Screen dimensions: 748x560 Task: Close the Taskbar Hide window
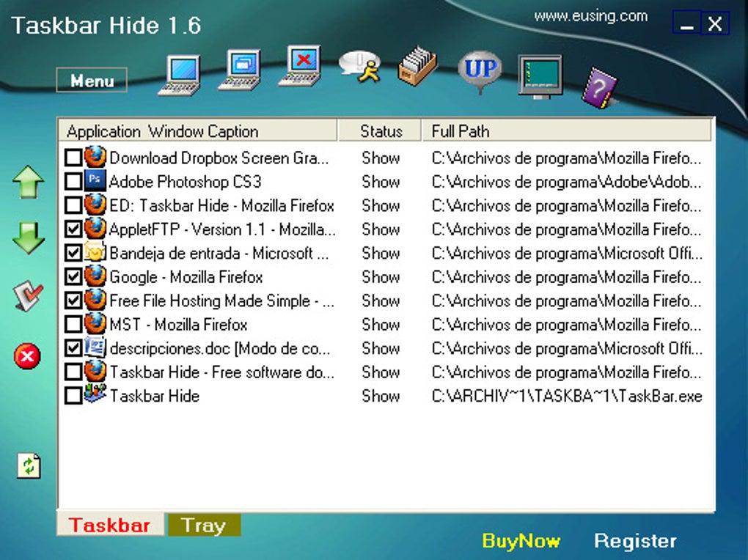(714, 23)
